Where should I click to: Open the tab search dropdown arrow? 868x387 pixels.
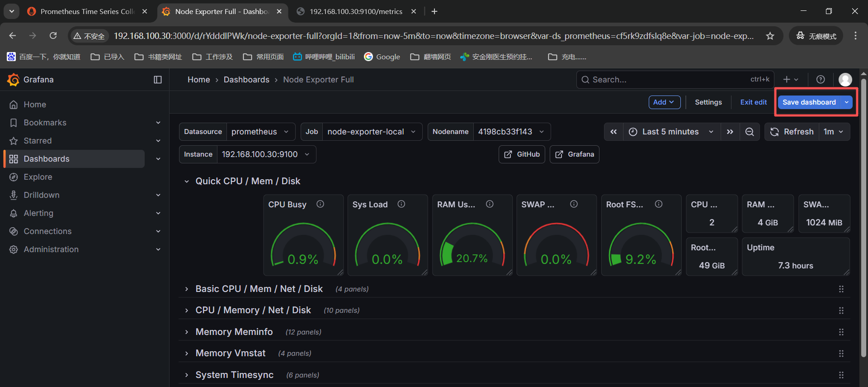(x=11, y=11)
